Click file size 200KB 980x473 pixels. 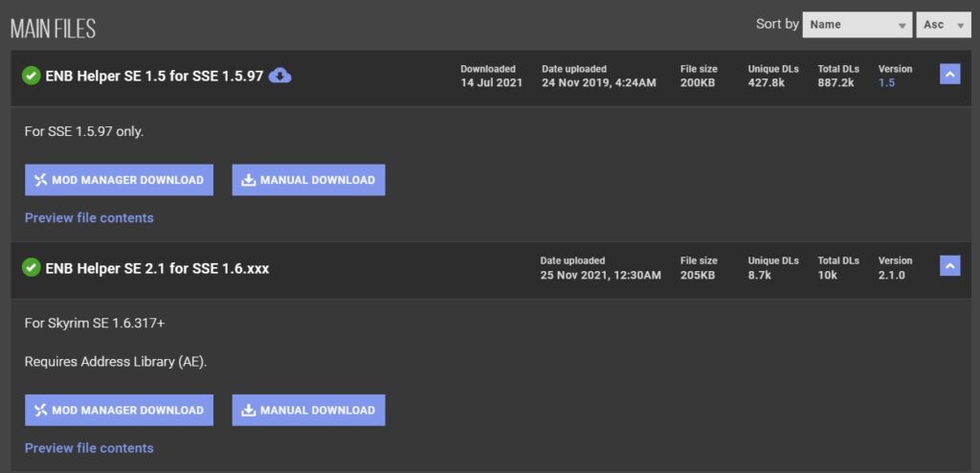click(698, 82)
